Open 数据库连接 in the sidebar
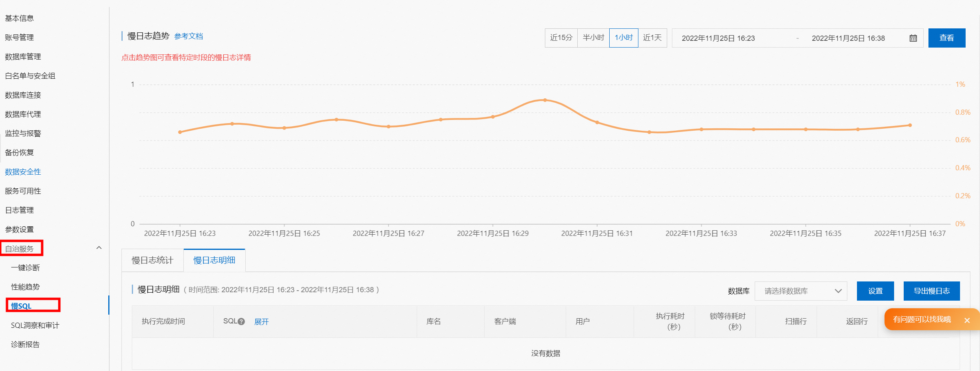980x371 pixels. [23, 95]
